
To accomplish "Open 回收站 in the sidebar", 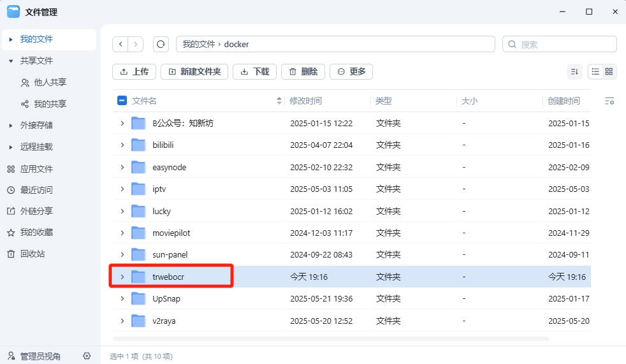I will [x=26, y=254].
